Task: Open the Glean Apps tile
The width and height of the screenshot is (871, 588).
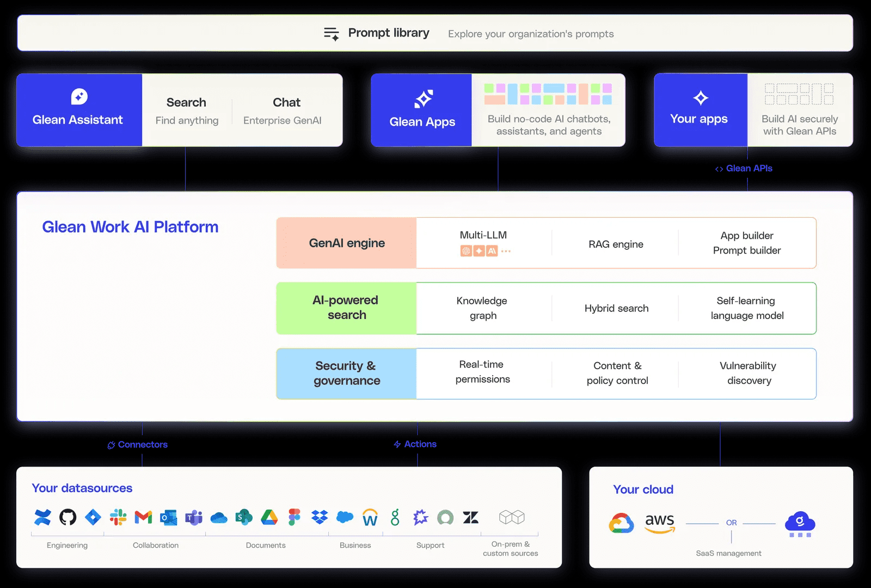Action: [x=421, y=110]
